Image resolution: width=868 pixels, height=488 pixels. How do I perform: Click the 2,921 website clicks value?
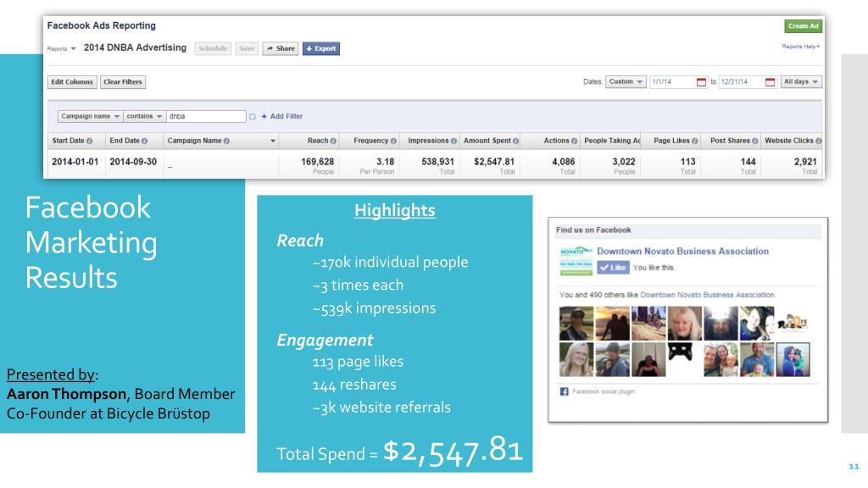pyautogui.click(x=805, y=162)
